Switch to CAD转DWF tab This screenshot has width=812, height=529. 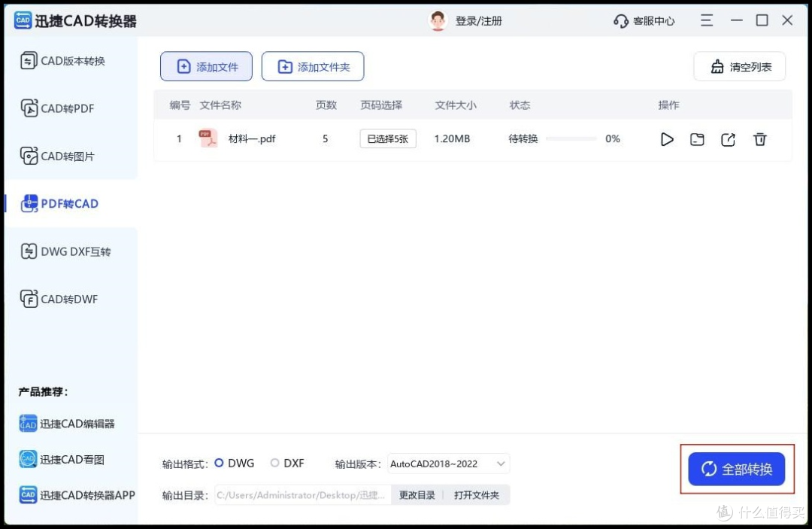tap(59, 299)
